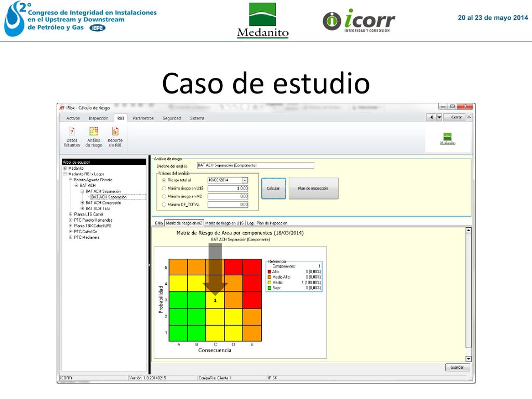Open the Parámetros ribbon tab
The image size is (532, 399).
pos(143,118)
